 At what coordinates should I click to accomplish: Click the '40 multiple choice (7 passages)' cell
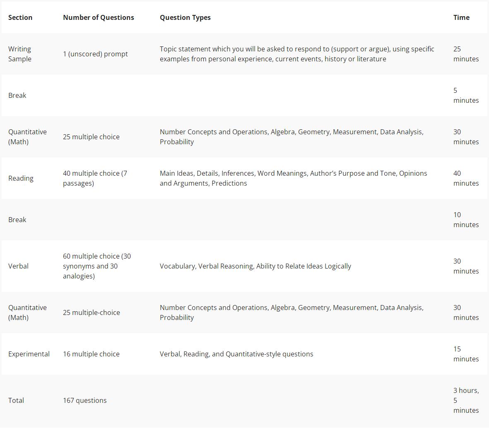point(95,178)
